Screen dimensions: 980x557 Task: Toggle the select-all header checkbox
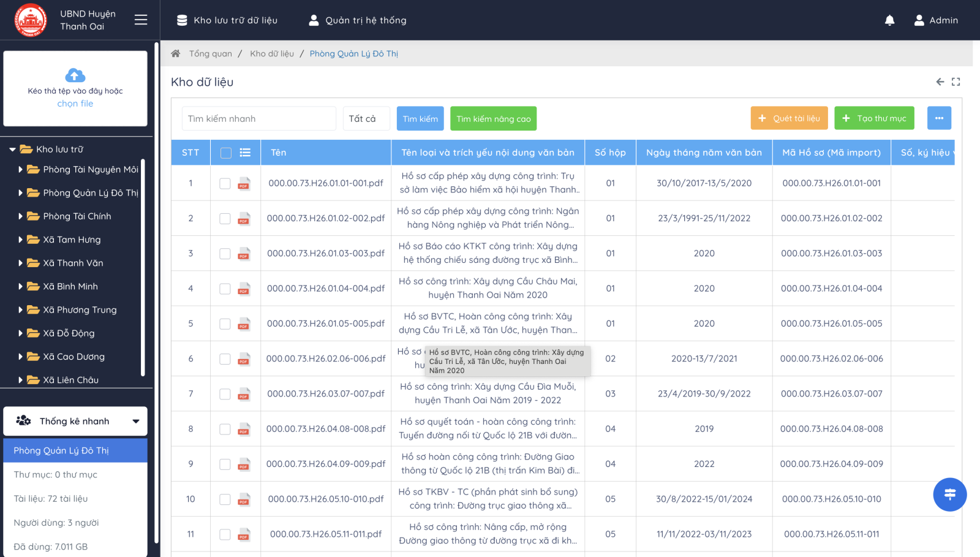(226, 153)
